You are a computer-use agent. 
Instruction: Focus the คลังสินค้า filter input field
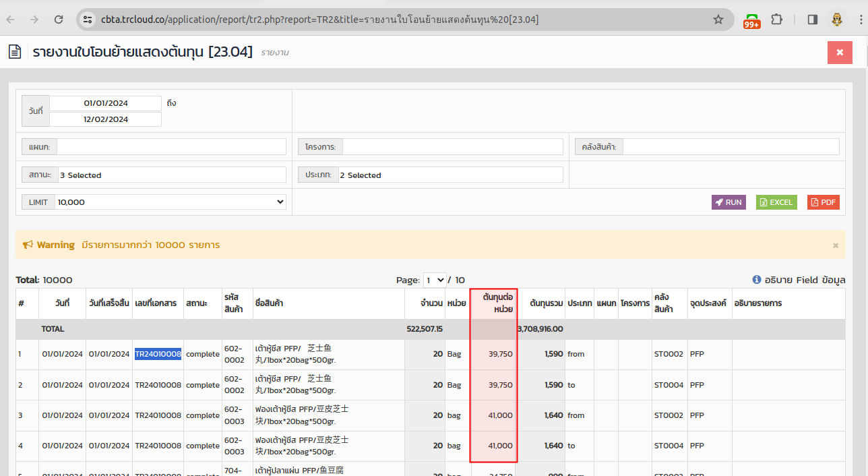pyautogui.click(x=731, y=146)
